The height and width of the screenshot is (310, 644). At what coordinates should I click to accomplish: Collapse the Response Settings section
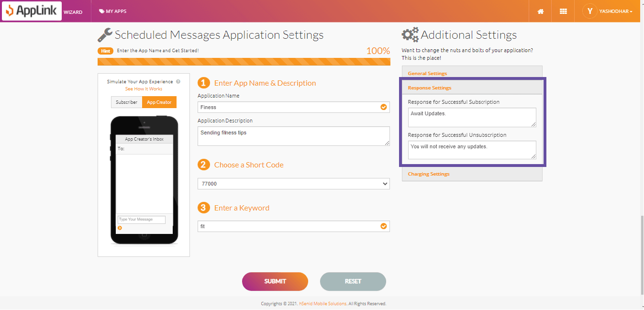point(472,88)
